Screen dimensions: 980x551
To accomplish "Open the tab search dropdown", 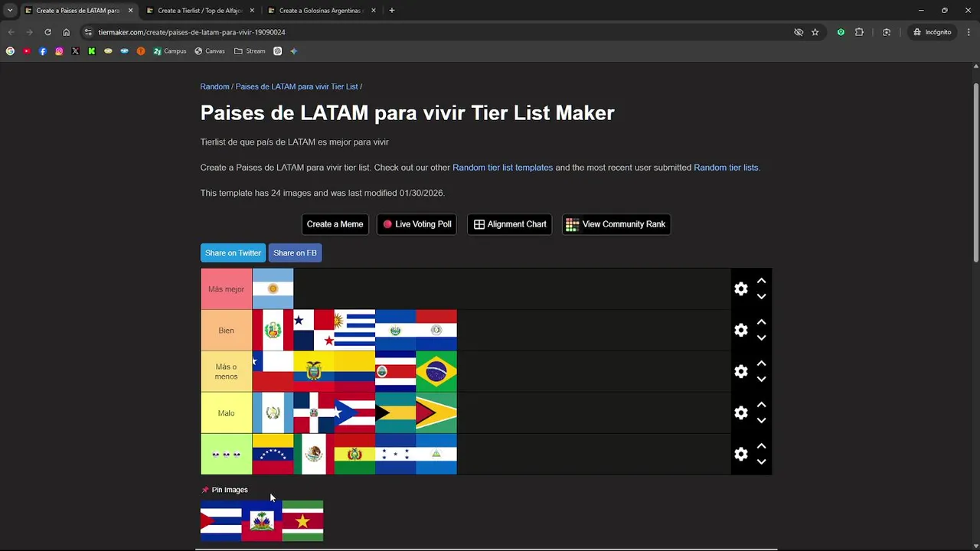I will pos(10,11).
